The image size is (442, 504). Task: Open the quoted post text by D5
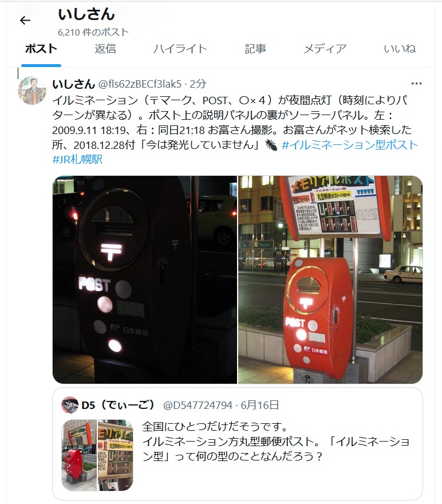(x=275, y=442)
